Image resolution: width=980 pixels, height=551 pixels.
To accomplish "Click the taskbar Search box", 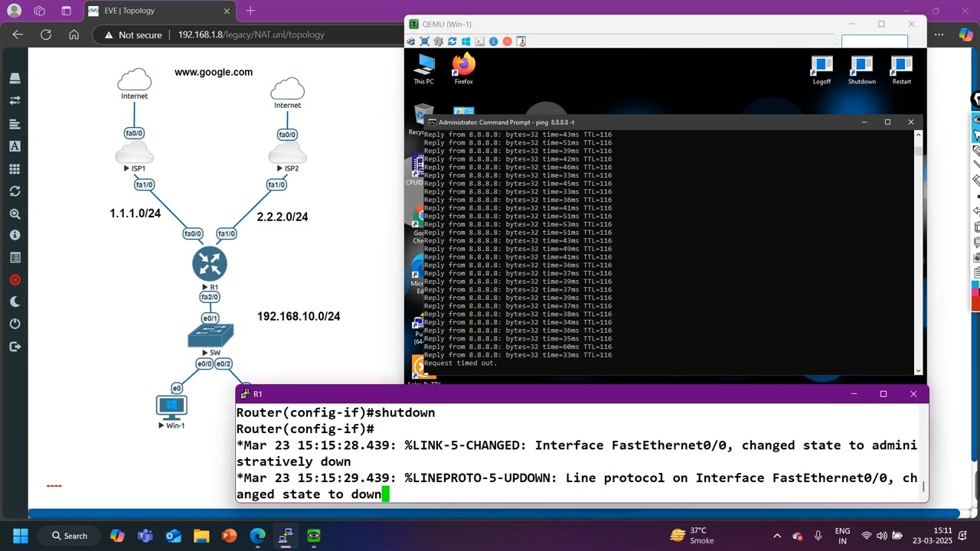I will (70, 536).
